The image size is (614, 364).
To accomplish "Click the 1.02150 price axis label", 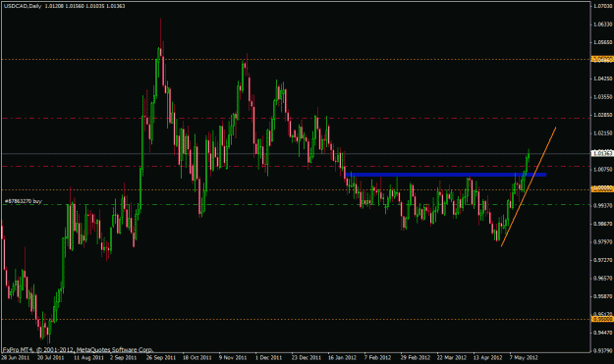I will pyautogui.click(x=603, y=132).
